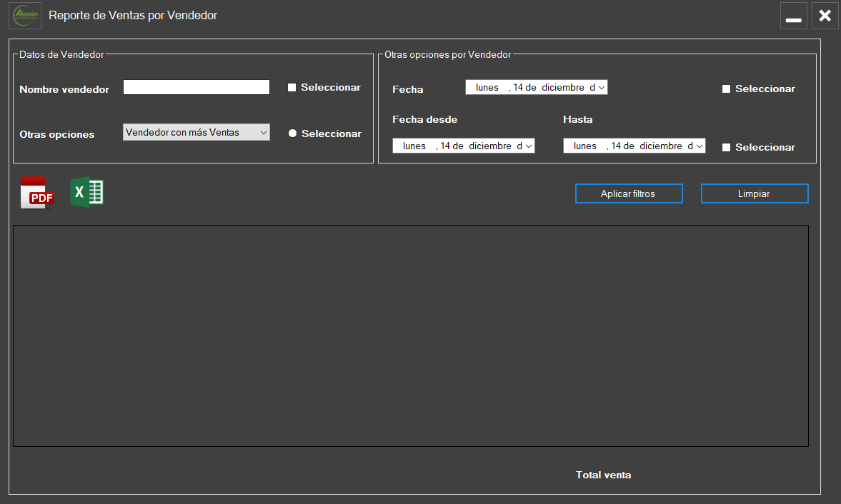Select the Otras opciones radio button
This screenshot has width=841, height=504.
[292, 133]
